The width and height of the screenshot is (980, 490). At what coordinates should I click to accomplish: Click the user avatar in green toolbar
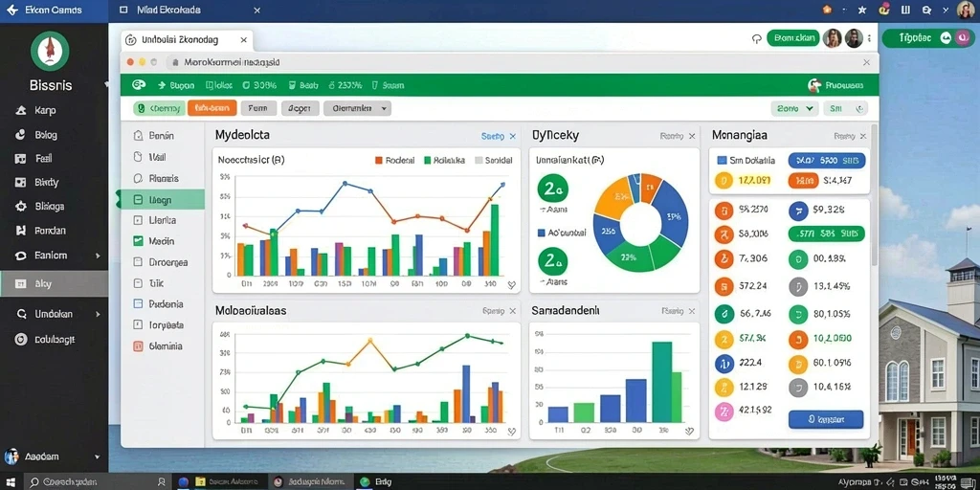pyautogui.click(x=813, y=85)
